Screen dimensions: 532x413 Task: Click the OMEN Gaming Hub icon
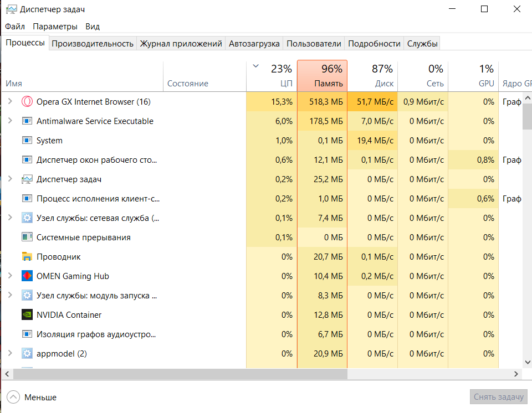[27, 276]
